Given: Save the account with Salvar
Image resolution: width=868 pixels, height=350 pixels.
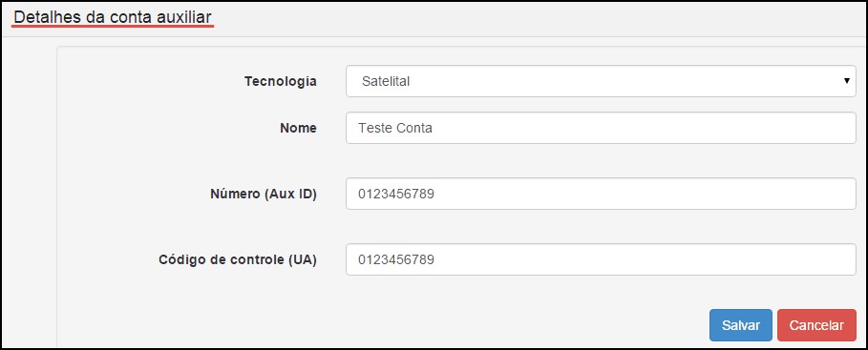Looking at the screenshot, I should pos(741,325).
